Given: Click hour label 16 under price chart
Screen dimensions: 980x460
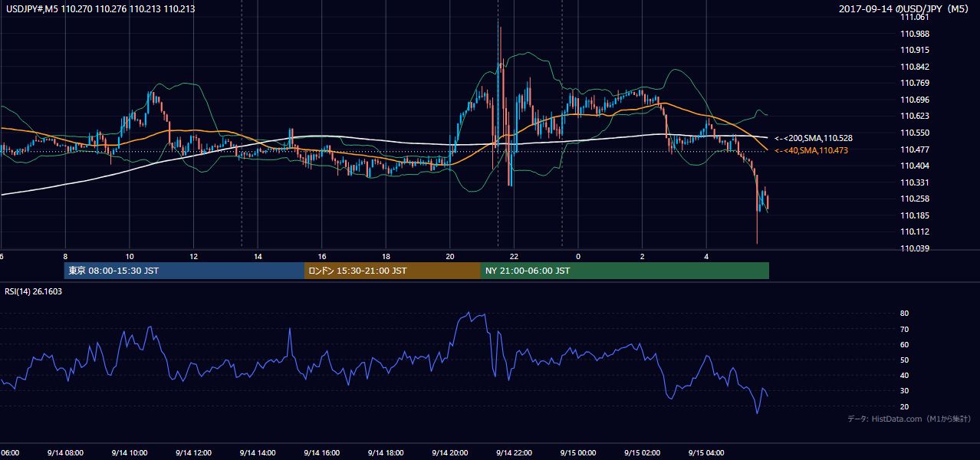Looking at the screenshot, I should coord(322,257).
